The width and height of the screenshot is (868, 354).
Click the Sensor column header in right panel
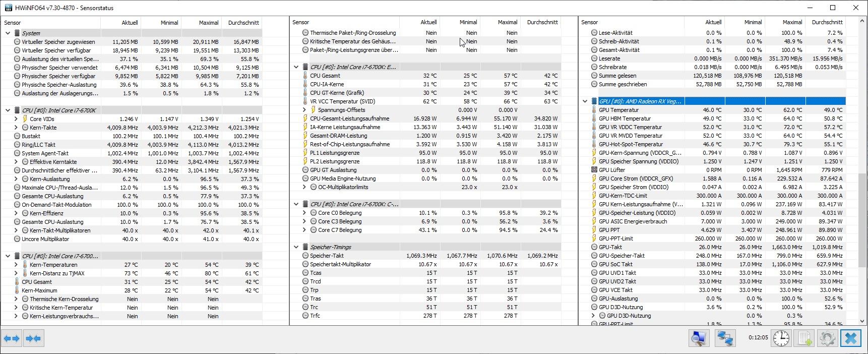(x=632, y=22)
